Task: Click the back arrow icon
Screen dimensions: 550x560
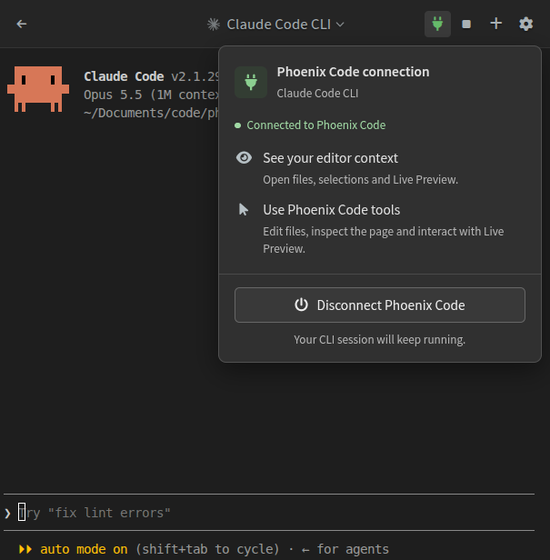Action: 21,24
